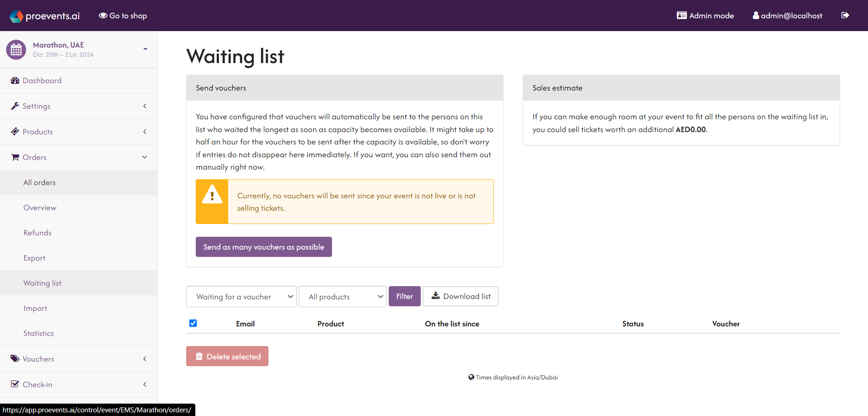Click Delete selected below the table
This screenshot has height=416, width=868.
227,356
